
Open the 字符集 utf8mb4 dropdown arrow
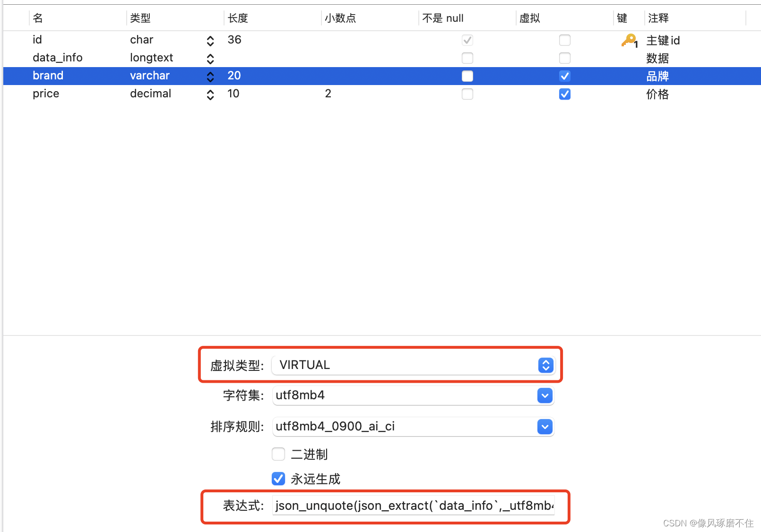click(545, 396)
